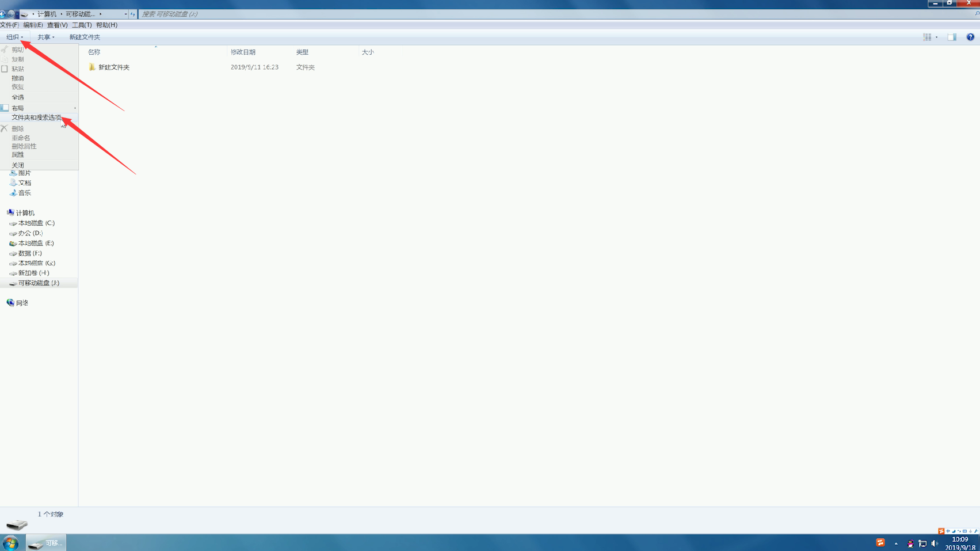Toggle the preview pane icon
The image size is (980, 551).
tap(952, 37)
